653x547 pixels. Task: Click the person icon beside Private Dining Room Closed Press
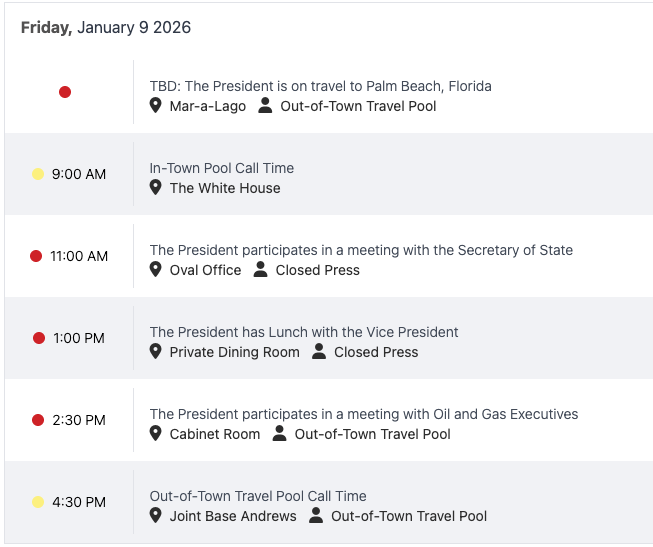[x=319, y=352]
